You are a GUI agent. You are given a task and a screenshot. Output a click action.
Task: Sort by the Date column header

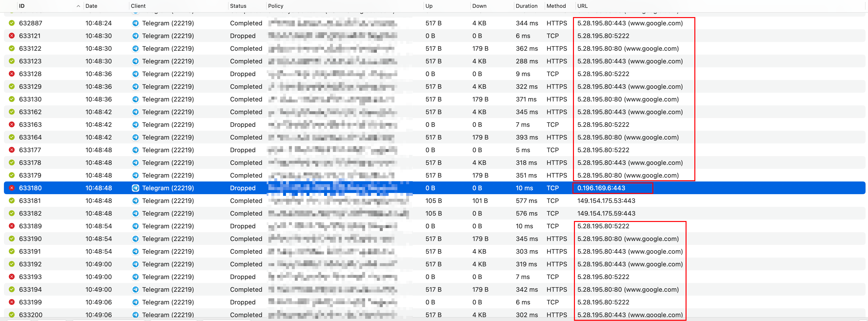[91, 6]
